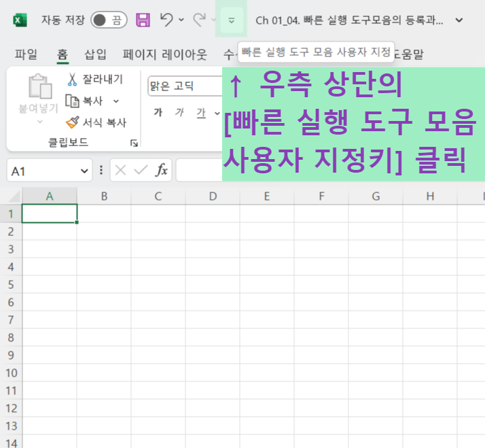The height and width of the screenshot is (448, 485).
Task: Select column H header
Action: (430, 196)
